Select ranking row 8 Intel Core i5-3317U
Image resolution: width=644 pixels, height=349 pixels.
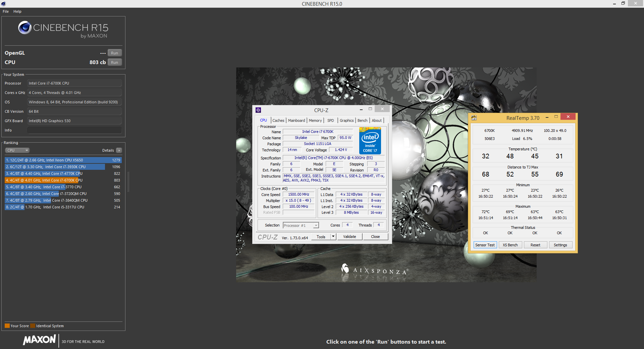point(63,207)
